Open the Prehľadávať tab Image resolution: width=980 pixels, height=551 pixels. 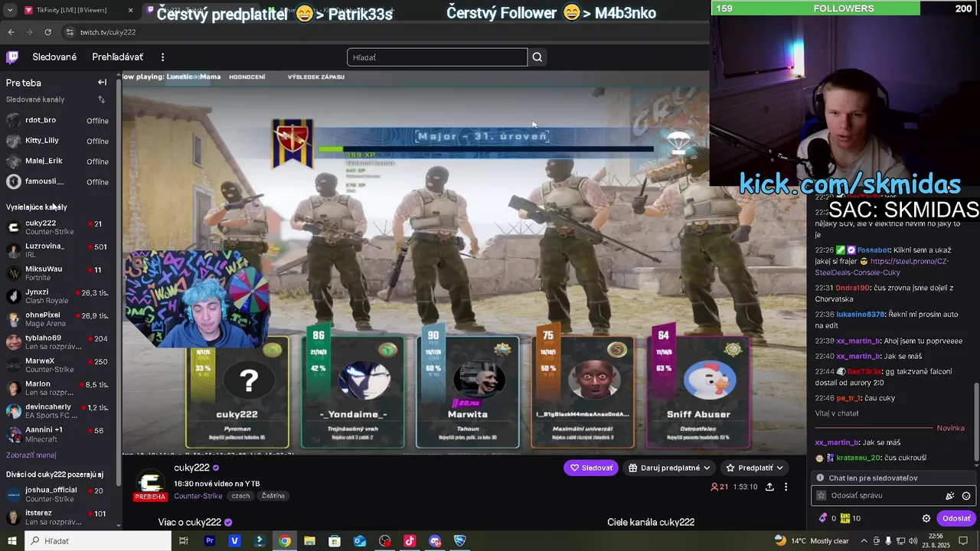117,57
